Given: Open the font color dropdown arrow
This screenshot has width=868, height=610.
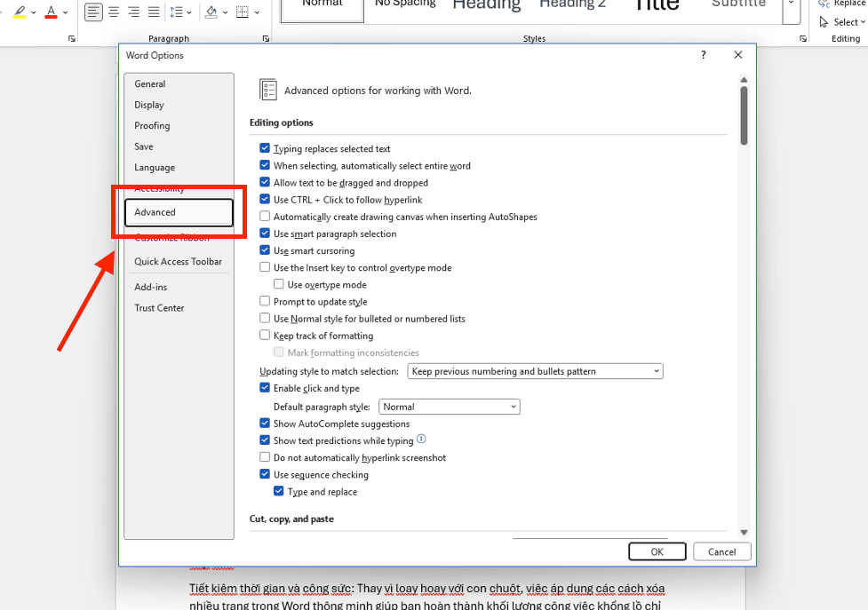Looking at the screenshot, I should [66, 12].
